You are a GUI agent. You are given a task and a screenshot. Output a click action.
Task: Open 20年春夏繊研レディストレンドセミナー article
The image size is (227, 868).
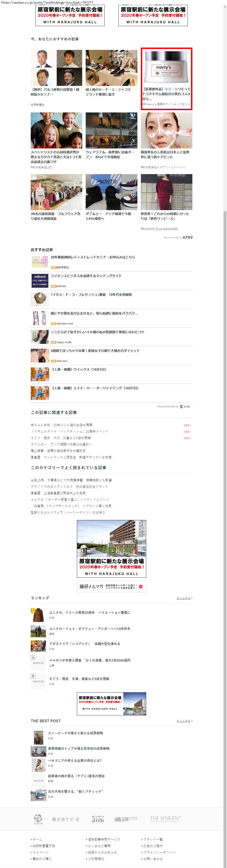click(x=93, y=257)
